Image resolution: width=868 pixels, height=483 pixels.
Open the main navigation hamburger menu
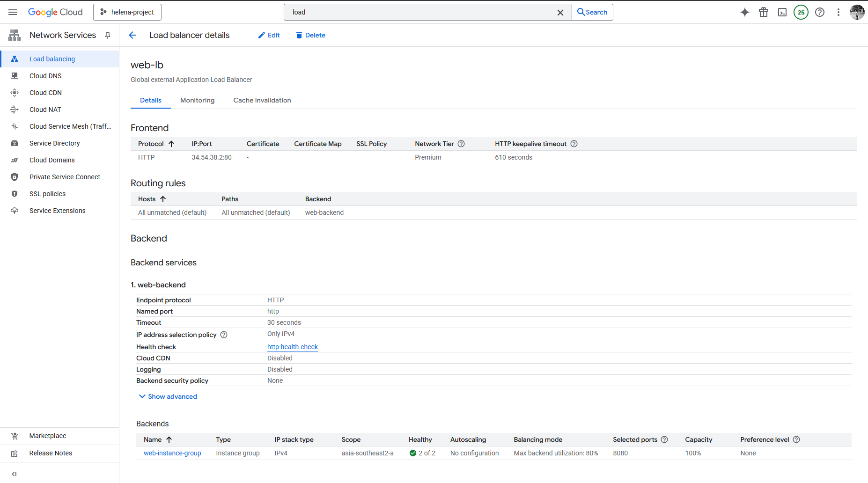[x=13, y=12]
